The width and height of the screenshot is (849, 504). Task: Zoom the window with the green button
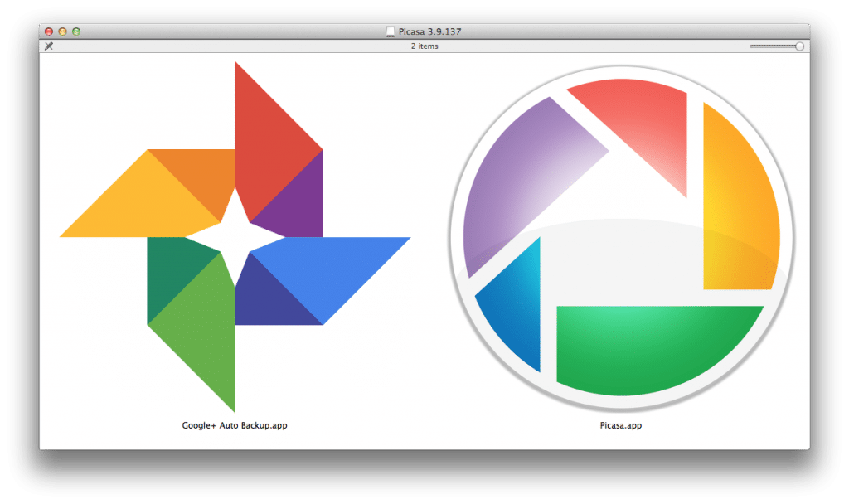tap(76, 32)
